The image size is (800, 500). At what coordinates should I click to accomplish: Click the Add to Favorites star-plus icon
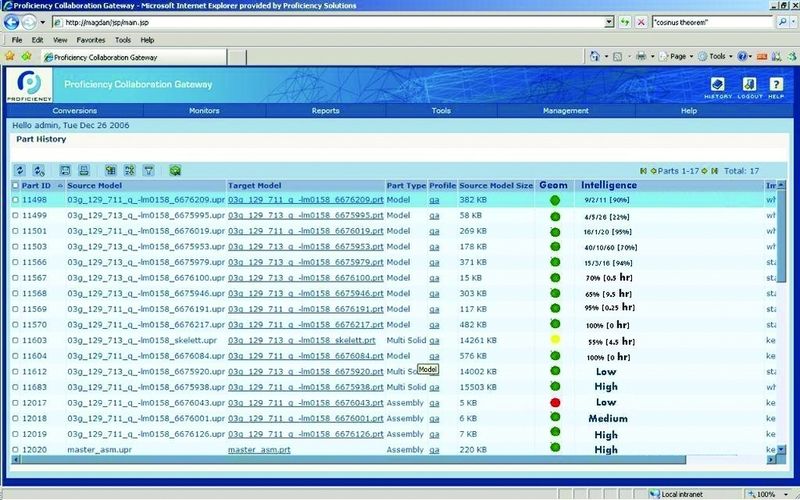coord(27,56)
